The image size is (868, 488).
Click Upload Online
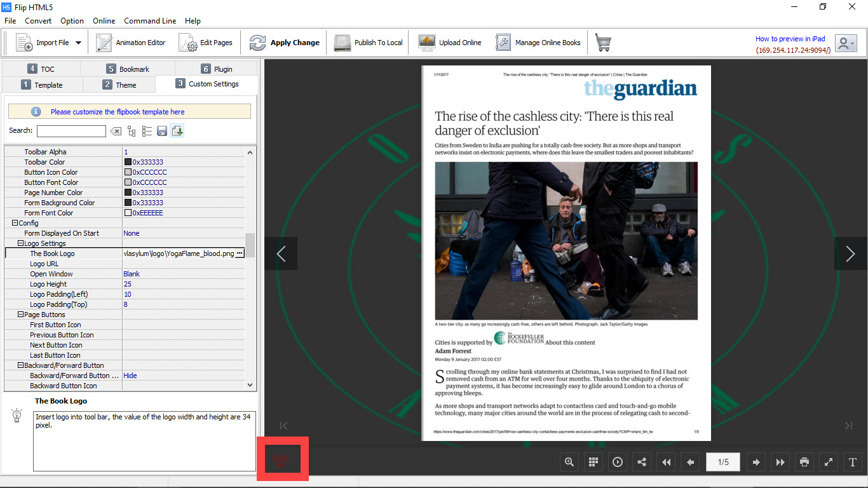450,43
